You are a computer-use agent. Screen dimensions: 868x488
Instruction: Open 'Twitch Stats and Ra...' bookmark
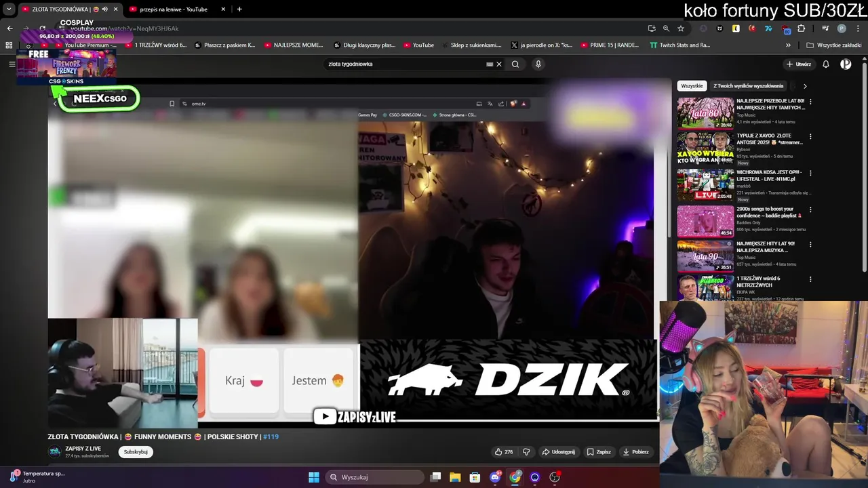click(x=680, y=45)
